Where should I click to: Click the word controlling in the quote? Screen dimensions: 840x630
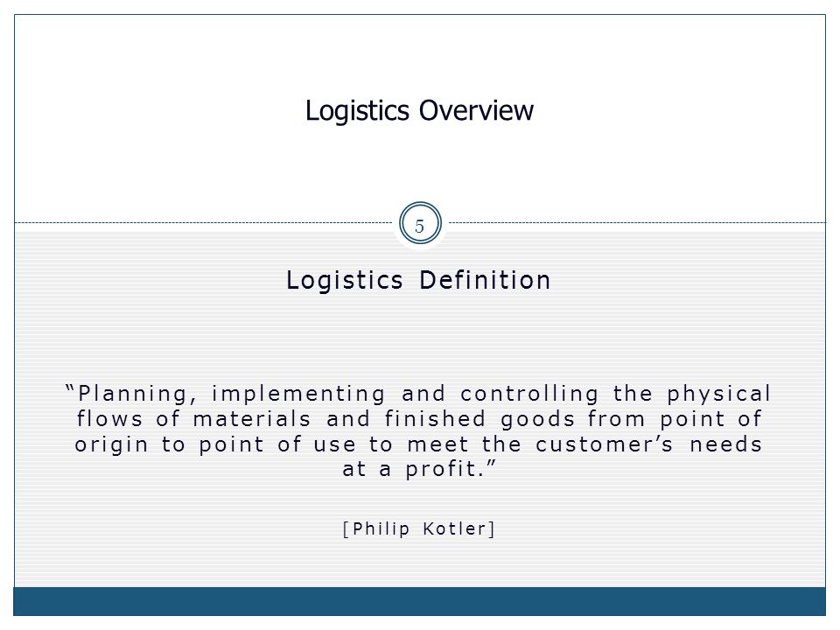point(528,393)
